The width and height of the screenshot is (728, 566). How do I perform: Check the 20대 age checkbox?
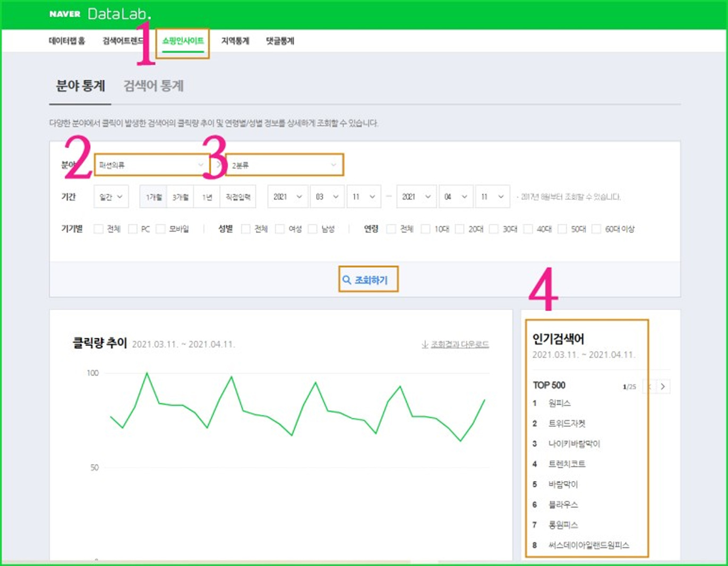point(460,229)
